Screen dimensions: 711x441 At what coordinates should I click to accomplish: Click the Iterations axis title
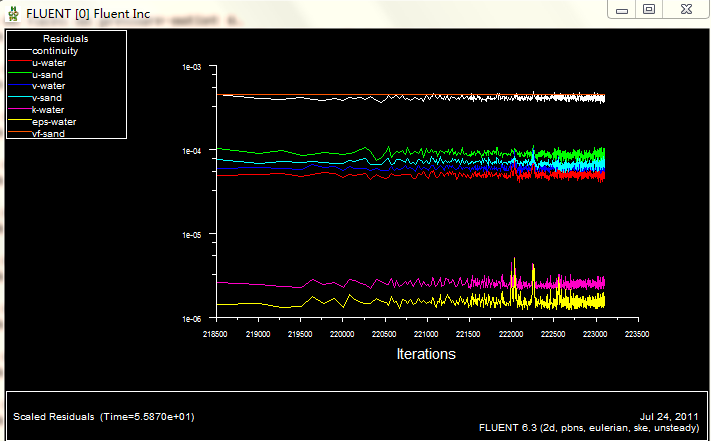[426, 354]
